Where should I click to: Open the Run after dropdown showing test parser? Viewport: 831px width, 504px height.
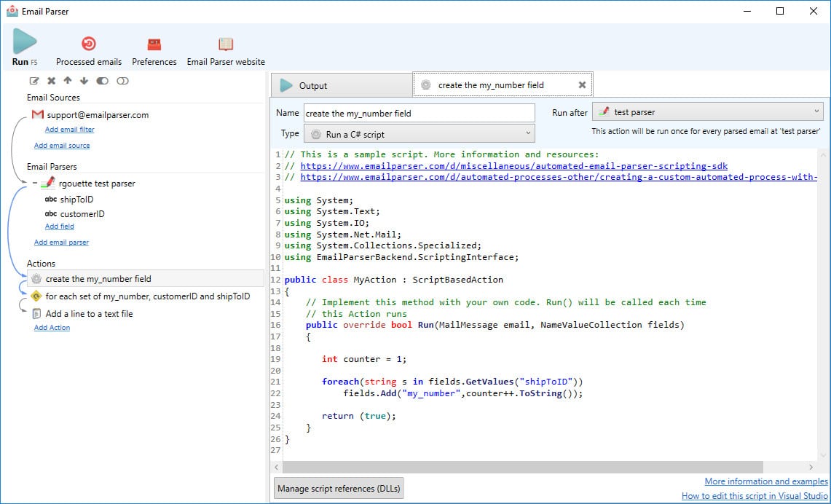707,112
